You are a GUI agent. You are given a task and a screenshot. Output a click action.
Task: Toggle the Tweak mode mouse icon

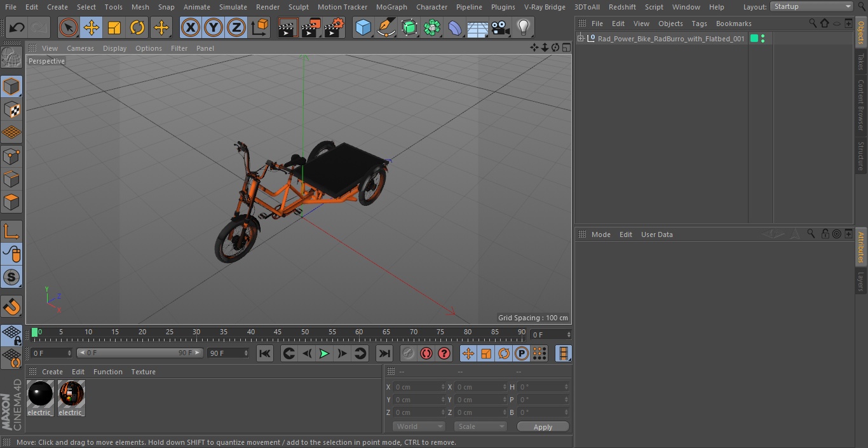point(11,254)
